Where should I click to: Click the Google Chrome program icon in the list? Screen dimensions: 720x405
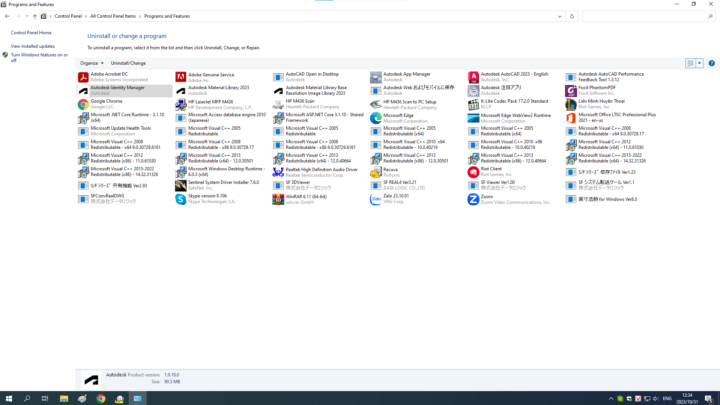(x=83, y=104)
